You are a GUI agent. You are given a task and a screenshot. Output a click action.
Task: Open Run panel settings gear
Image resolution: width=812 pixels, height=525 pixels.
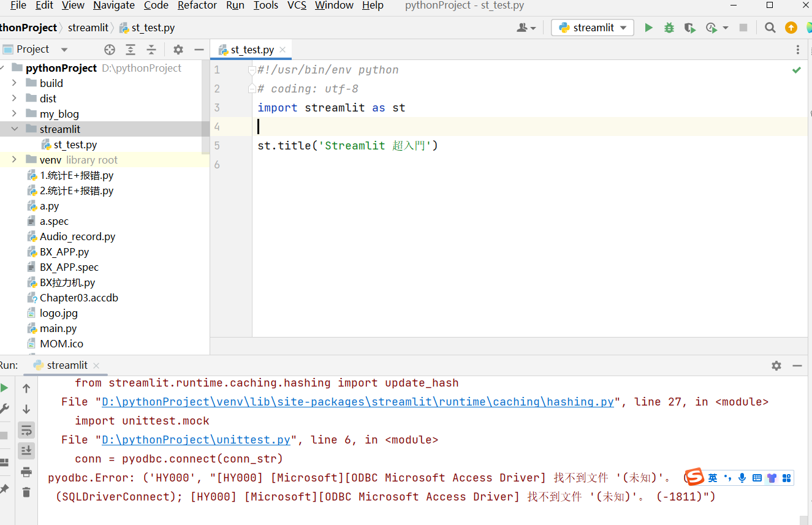click(x=776, y=366)
